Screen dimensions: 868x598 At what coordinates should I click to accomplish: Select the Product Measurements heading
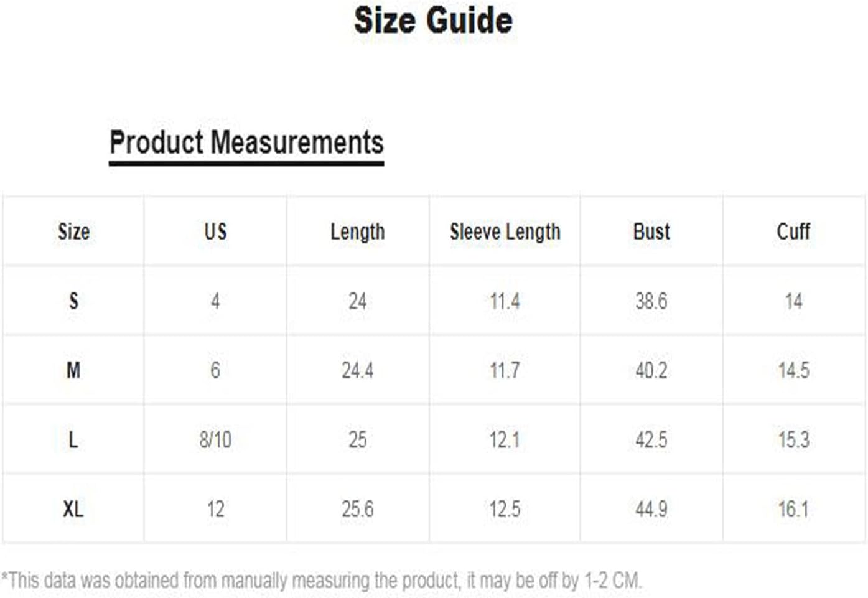click(246, 142)
